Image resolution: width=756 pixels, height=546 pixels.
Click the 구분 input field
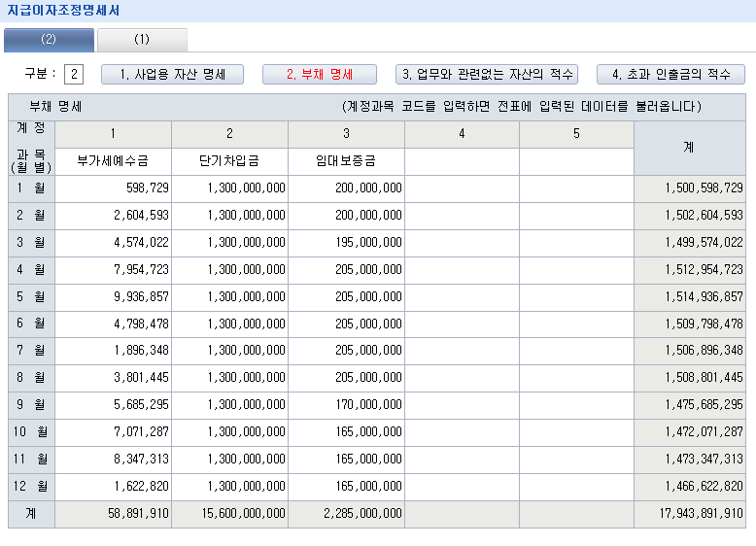76,74
